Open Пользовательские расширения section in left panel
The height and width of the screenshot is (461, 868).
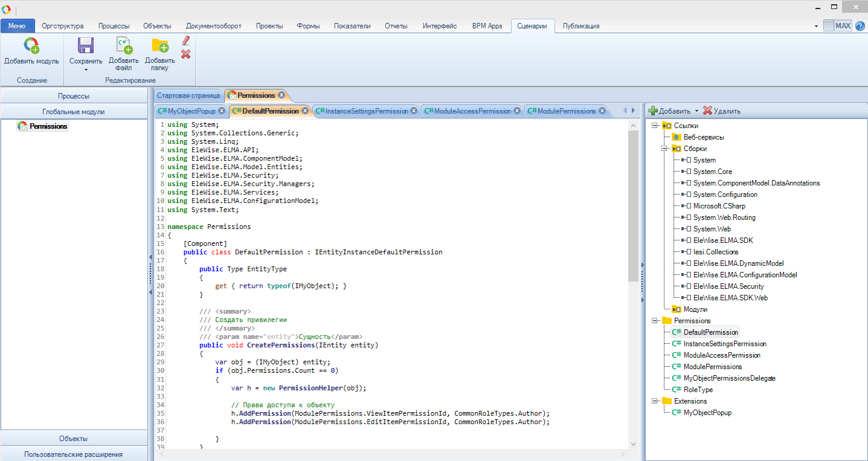point(74,454)
